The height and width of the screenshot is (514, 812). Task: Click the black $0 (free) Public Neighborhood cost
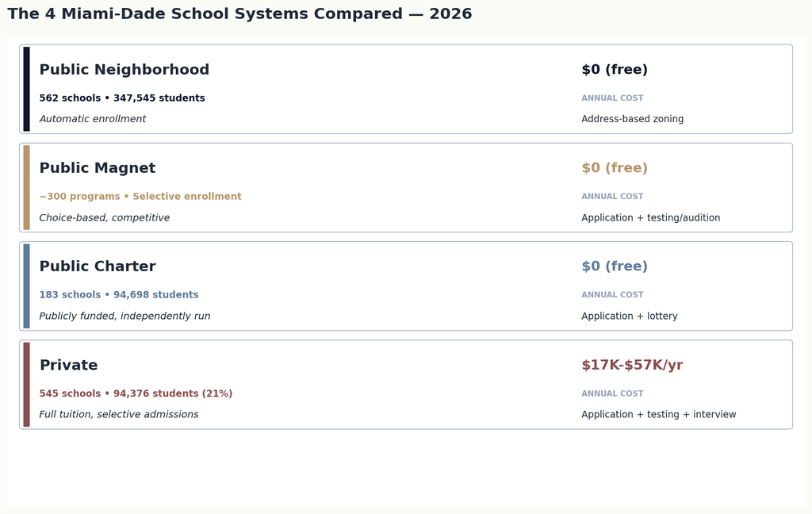tap(615, 70)
